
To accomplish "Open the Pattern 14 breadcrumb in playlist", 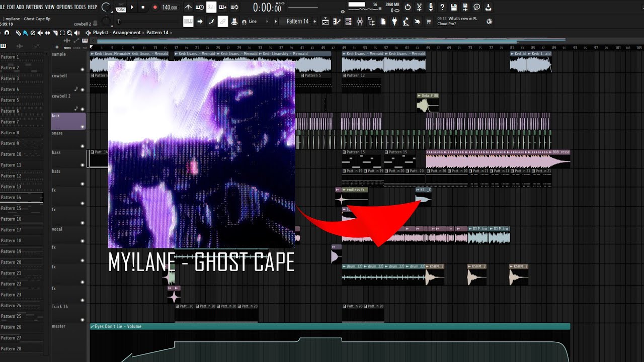I will pyautogui.click(x=157, y=33).
